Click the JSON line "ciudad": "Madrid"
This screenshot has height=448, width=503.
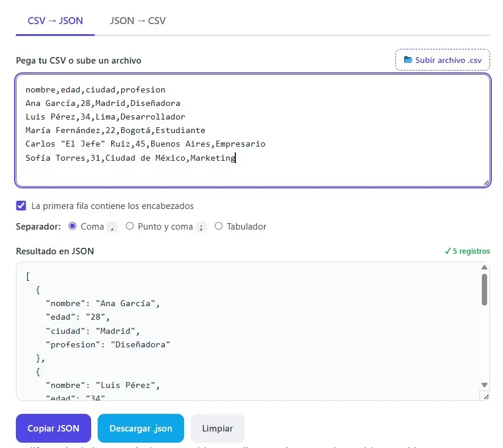pyautogui.click(x=93, y=331)
